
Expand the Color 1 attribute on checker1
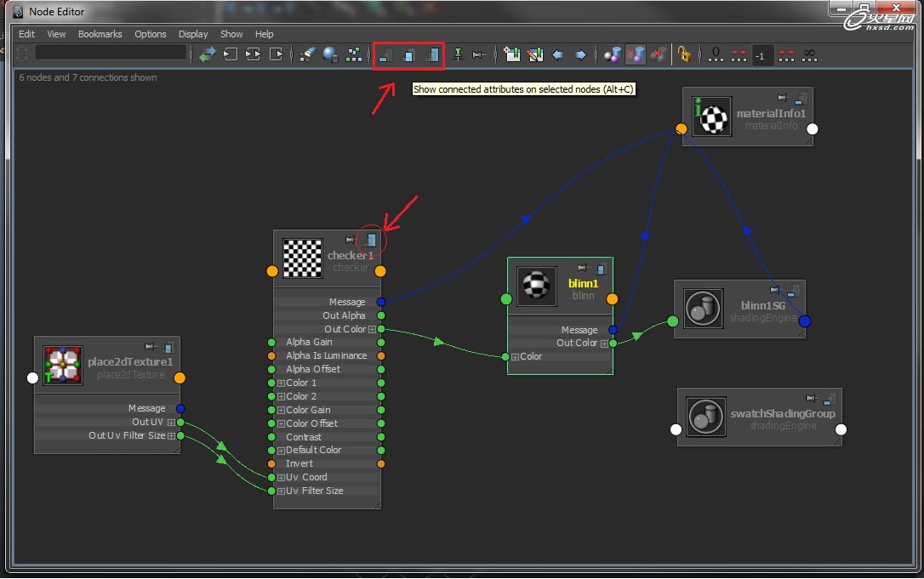282,383
